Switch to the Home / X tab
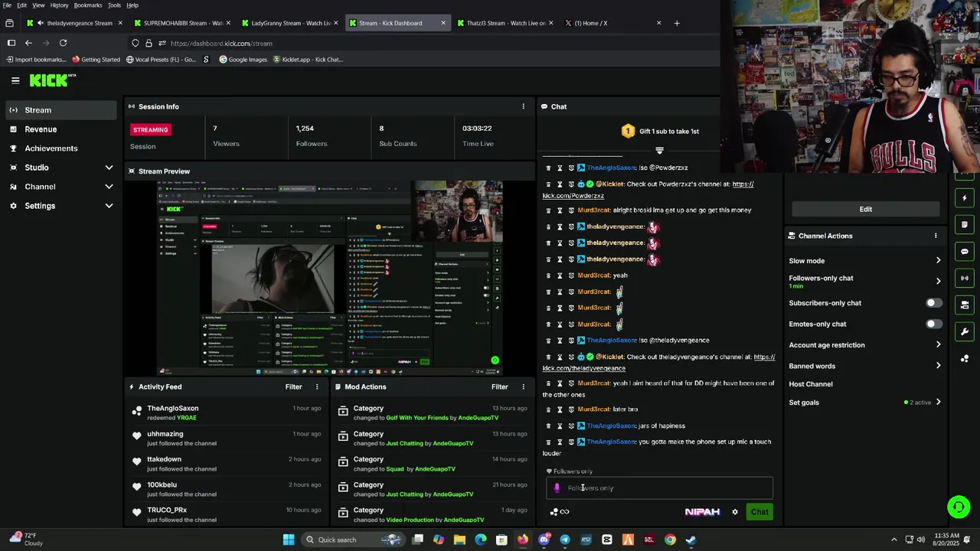The height and width of the screenshot is (551, 980). (x=612, y=23)
